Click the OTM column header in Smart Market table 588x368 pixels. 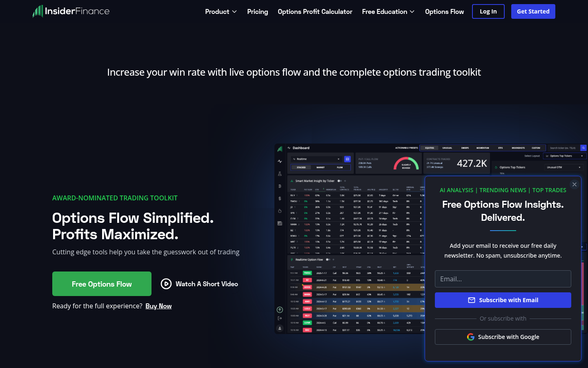317,190
